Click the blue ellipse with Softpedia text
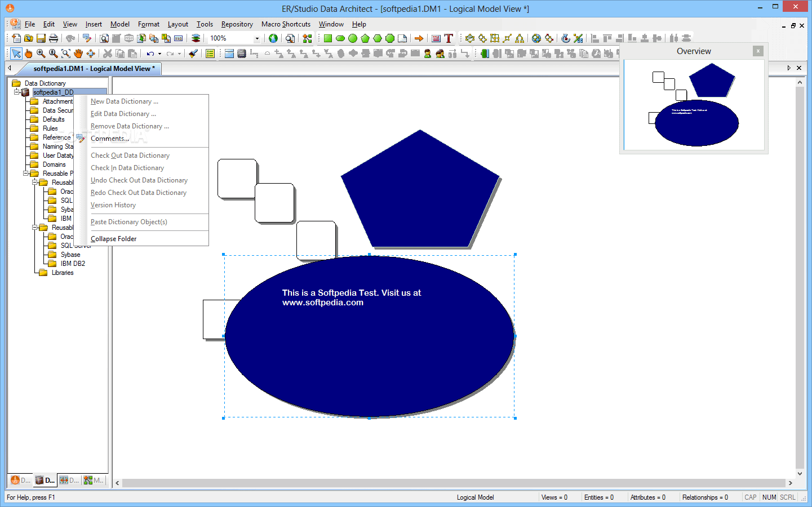Viewport: 812px width, 507px height. tap(369, 336)
